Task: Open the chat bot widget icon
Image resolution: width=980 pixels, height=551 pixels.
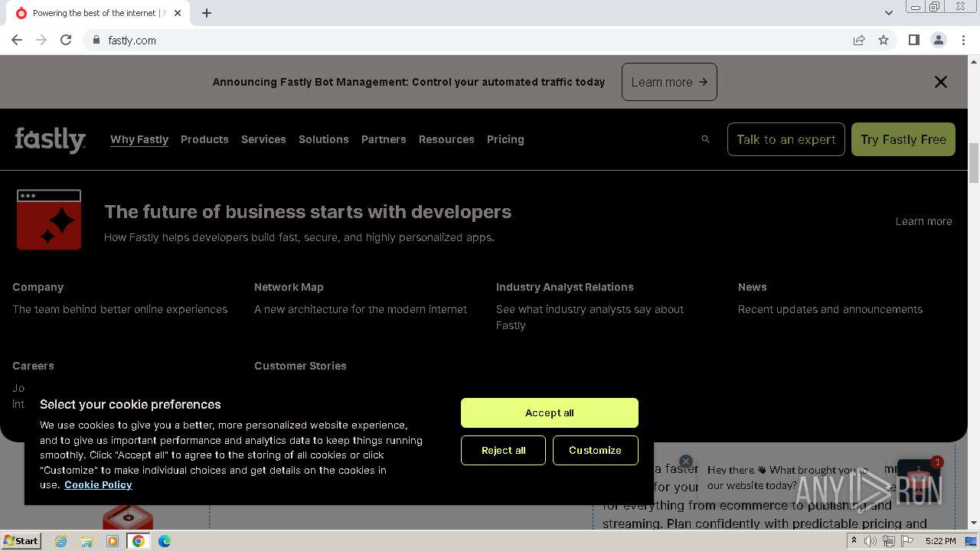Action: click(919, 481)
